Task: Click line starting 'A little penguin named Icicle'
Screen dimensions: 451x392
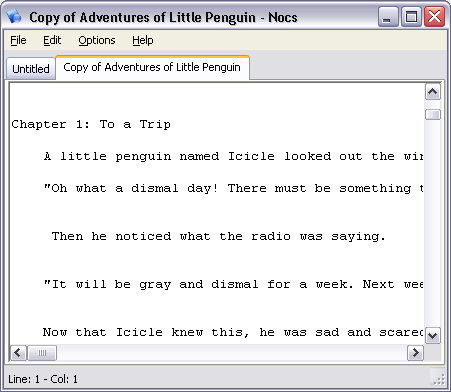Action: pyautogui.click(x=233, y=156)
